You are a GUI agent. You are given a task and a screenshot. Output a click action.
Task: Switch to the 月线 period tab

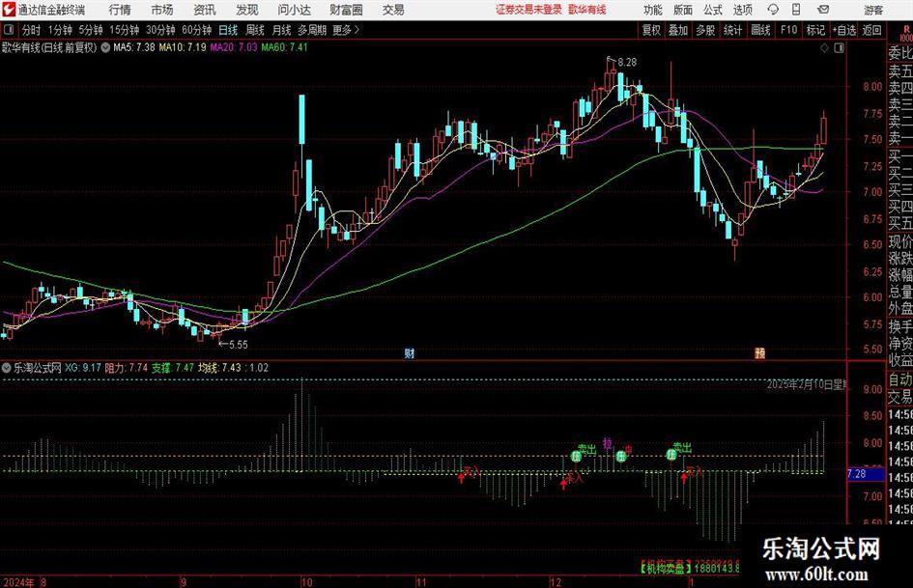[x=282, y=30]
